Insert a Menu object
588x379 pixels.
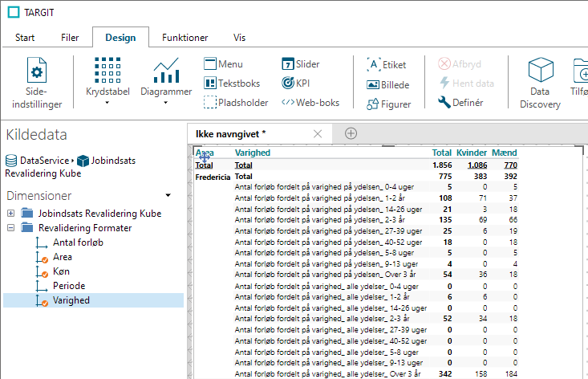click(x=224, y=63)
